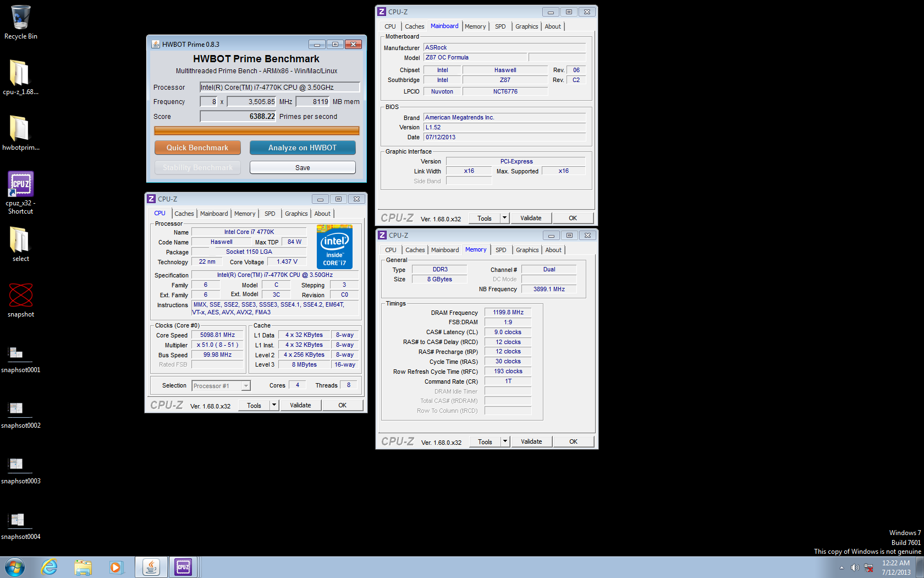The height and width of the screenshot is (578, 924).
Task: Click OK in the Mainboard window
Action: click(x=573, y=218)
